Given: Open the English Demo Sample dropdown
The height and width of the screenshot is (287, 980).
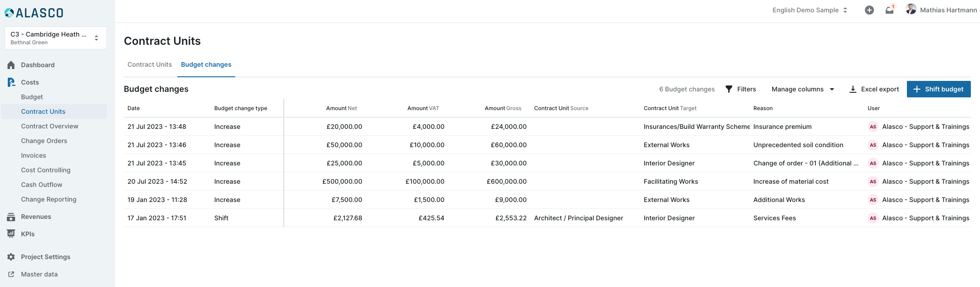Looking at the screenshot, I should 810,10.
